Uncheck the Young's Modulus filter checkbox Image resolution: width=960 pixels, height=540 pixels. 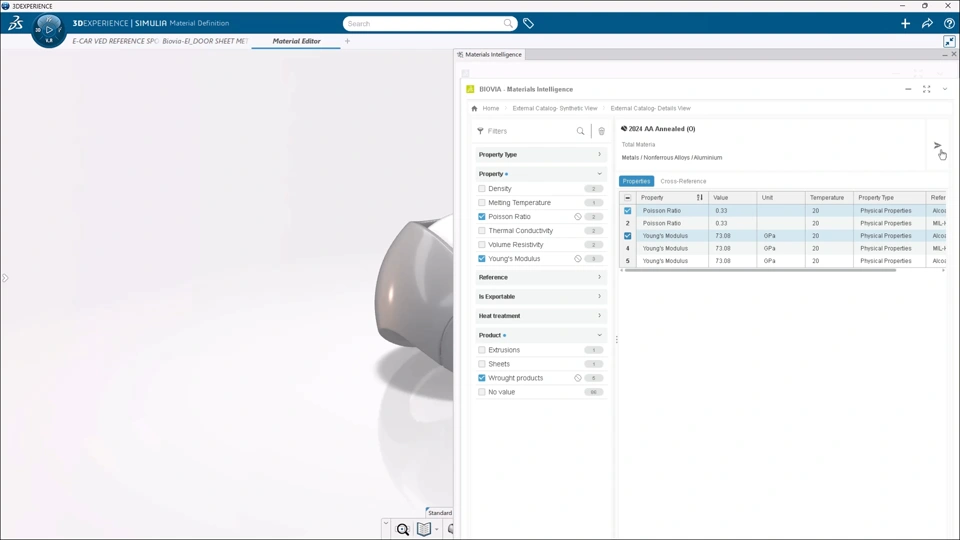click(482, 259)
